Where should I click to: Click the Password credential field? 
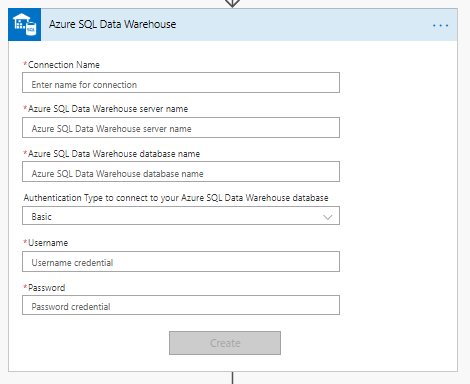(181, 305)
